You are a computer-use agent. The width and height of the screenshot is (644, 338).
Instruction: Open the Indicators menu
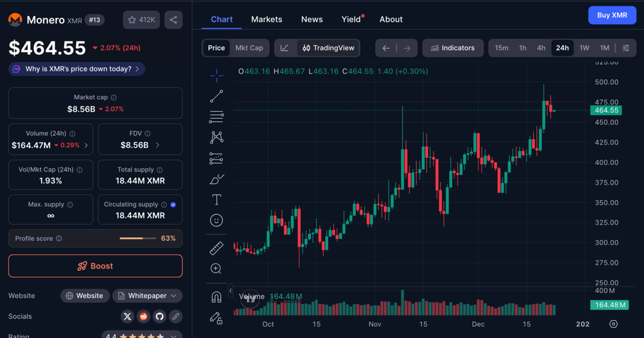pos(453,48)
